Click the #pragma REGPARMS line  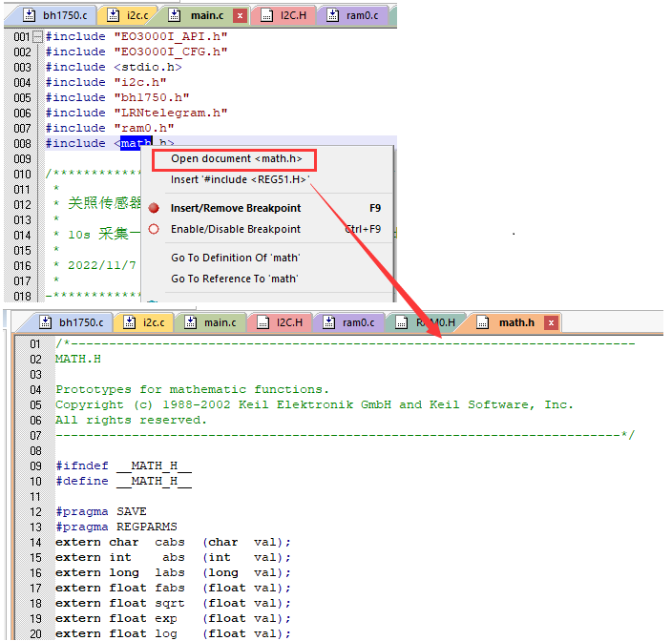(x=116, y=527)
